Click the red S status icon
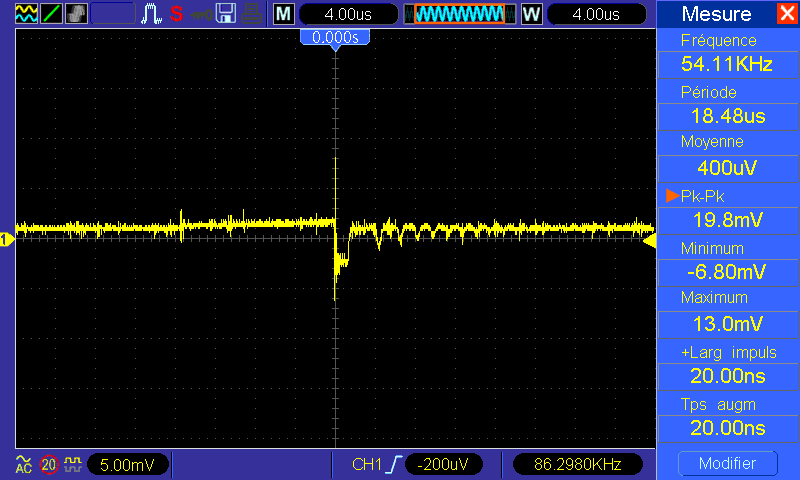 (177, 14)
